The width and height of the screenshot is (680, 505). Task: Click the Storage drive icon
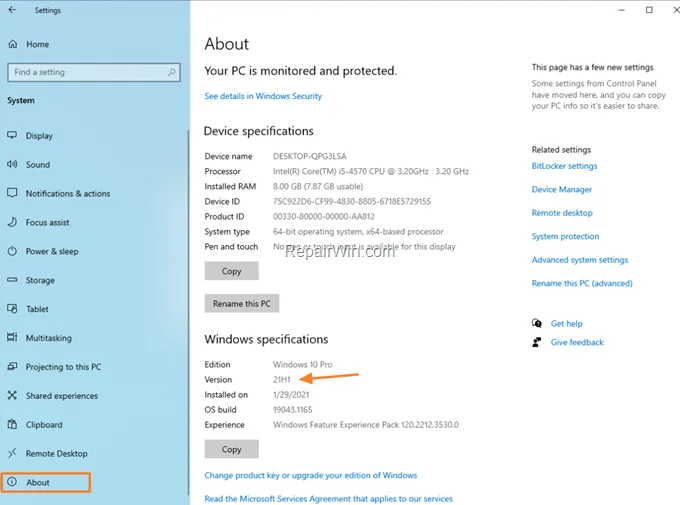coord(12,280)
